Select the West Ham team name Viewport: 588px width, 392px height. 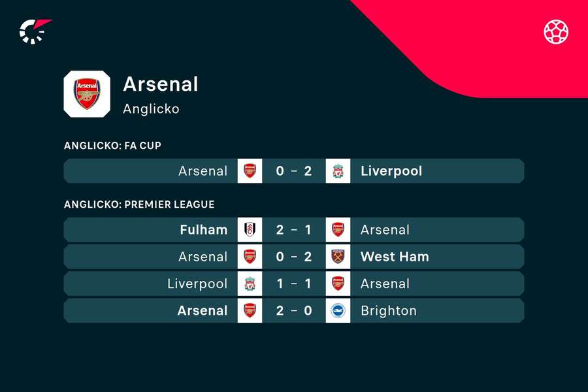(395, 257)
